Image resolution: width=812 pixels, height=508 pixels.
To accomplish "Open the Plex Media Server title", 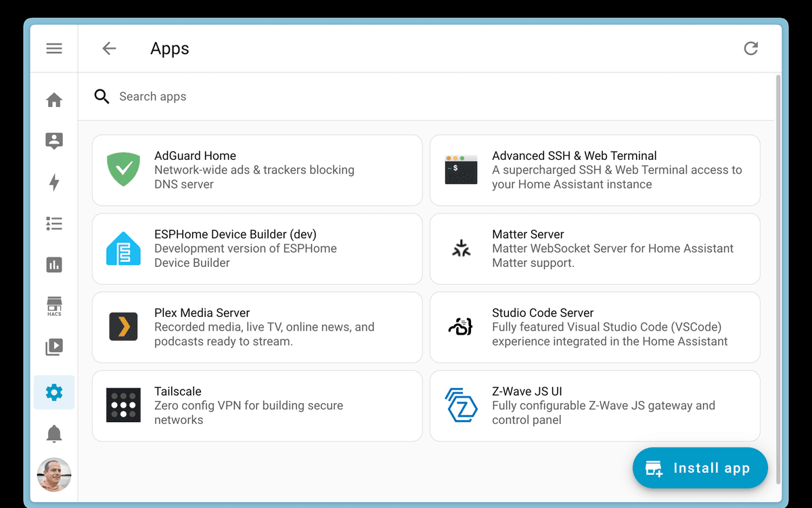I will point(202,313).
